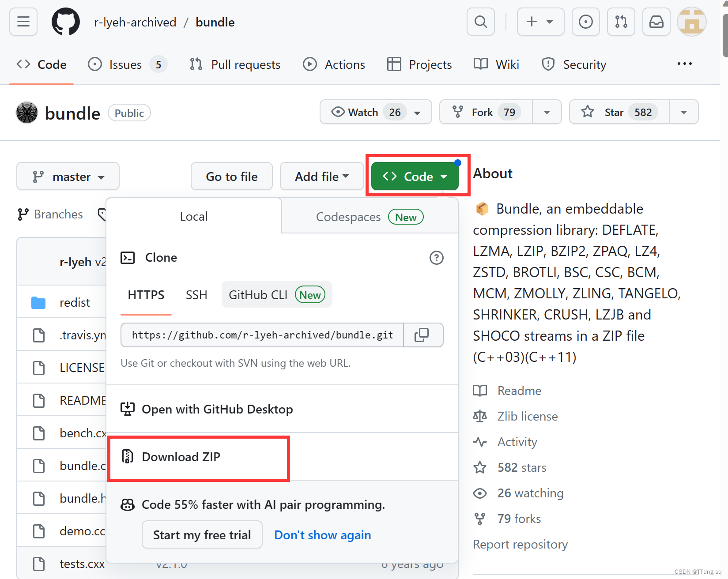Viewport: 728px width, 579px height.
Task: Open the clone help question-mark icon
Action: pyautogui.click(x=437, y=258)
